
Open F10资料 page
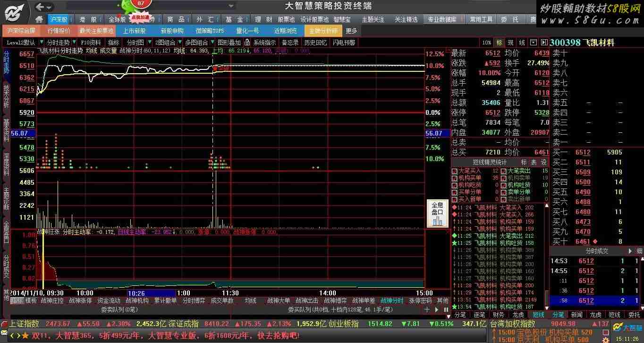(x=91, y=43)
